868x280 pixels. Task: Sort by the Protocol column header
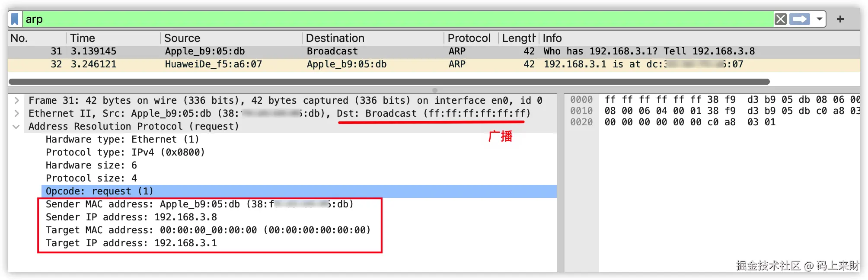point(471,38)
